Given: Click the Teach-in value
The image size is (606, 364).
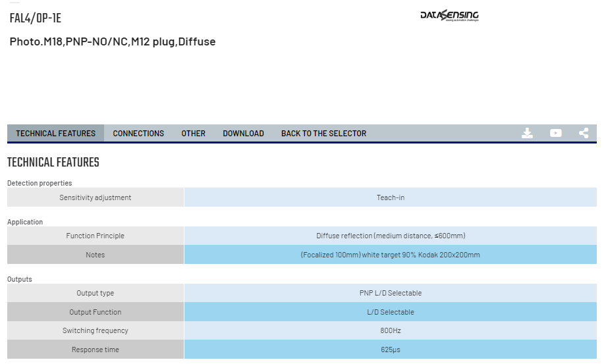Looking at the screenshot, I should coord(391,197).
